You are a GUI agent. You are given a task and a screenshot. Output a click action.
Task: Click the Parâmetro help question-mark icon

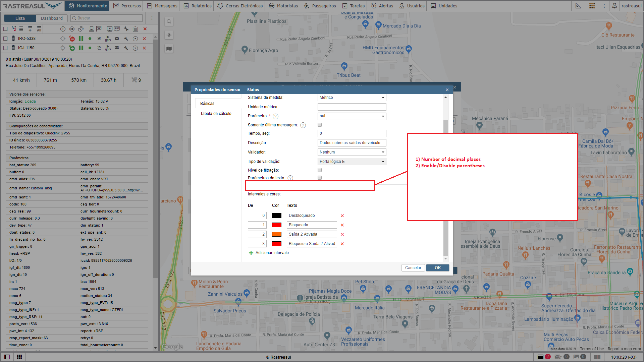pos(275,116)
